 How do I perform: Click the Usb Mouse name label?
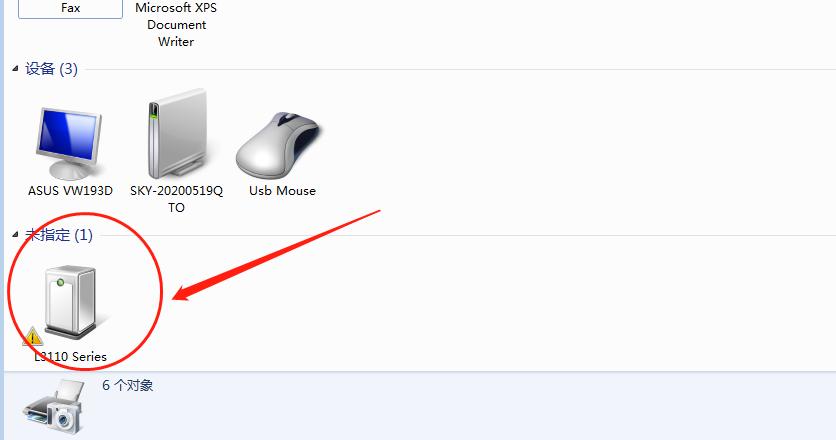(x=282, y=190)
